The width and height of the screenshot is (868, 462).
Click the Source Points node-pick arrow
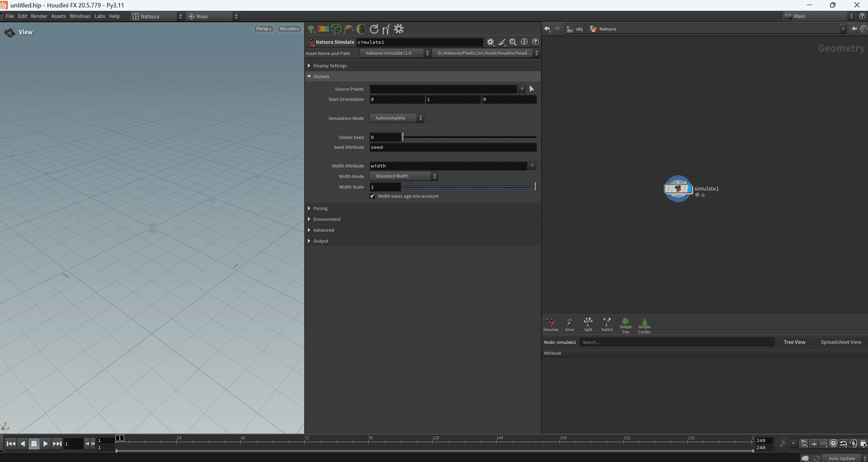[x=531, y=89]
